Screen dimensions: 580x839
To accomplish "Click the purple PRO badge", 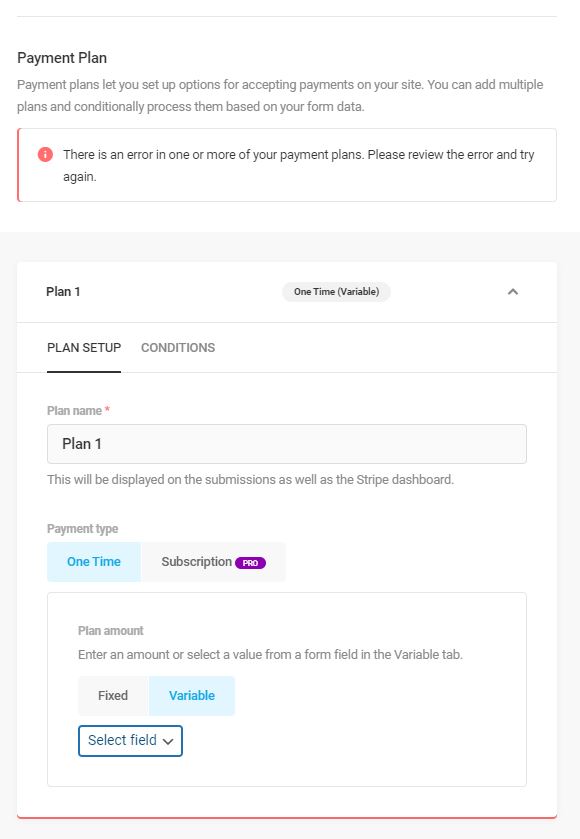I will coord(250,563).
